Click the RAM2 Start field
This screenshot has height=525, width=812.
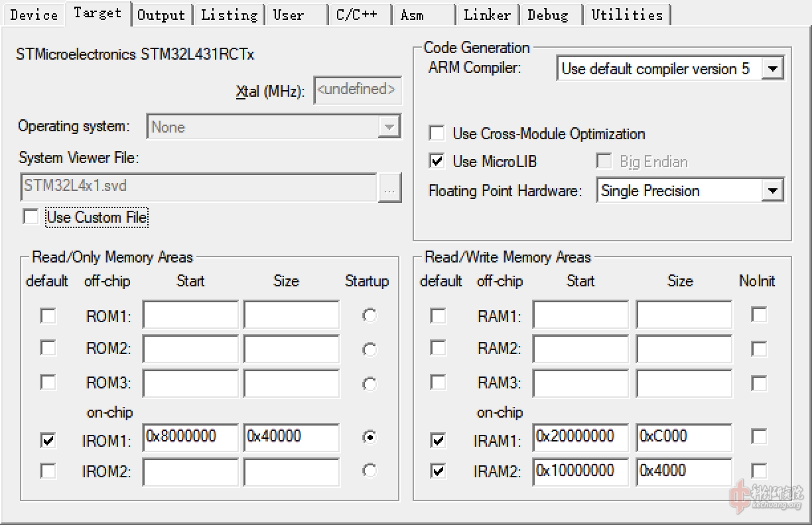point(580,349)
